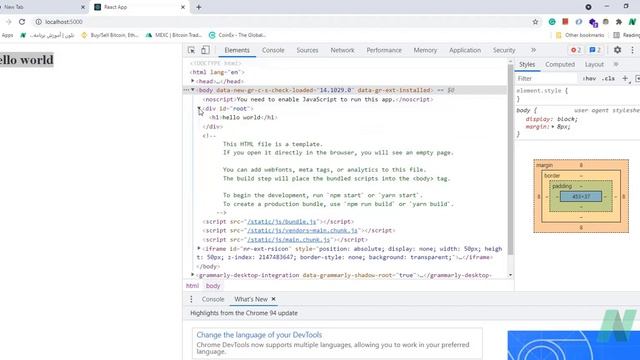Click the body breadcrumb item
Viewport: 640px width, 360px height.
point(213,286)
